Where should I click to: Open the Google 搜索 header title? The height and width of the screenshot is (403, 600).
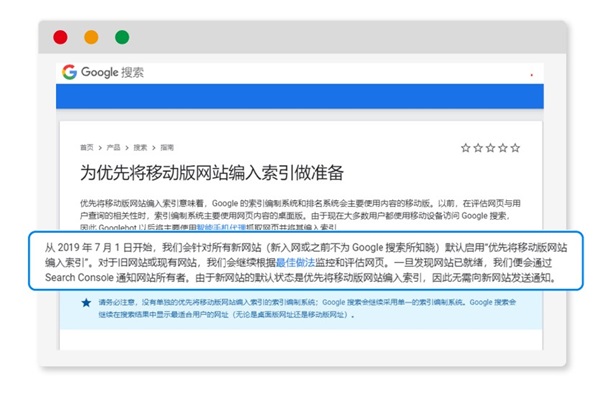pyautogui.click(x=112, y=72)
